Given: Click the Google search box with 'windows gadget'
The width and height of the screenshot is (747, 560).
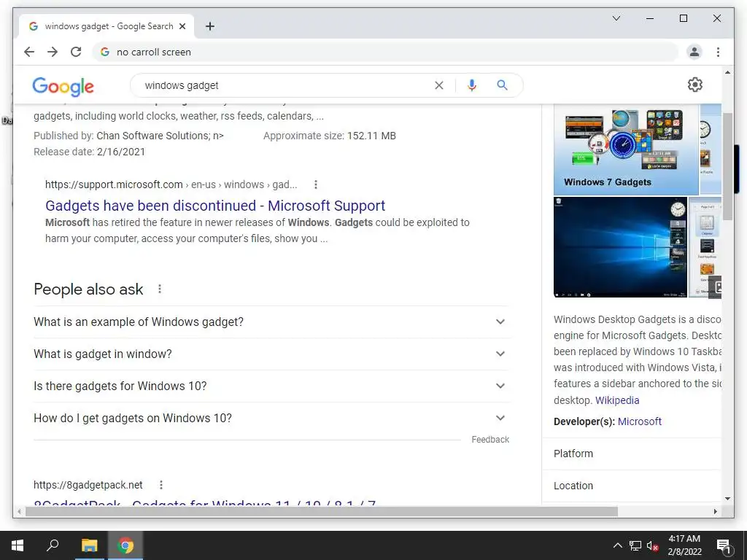Looking at the screenshot, I should point(286,85).
